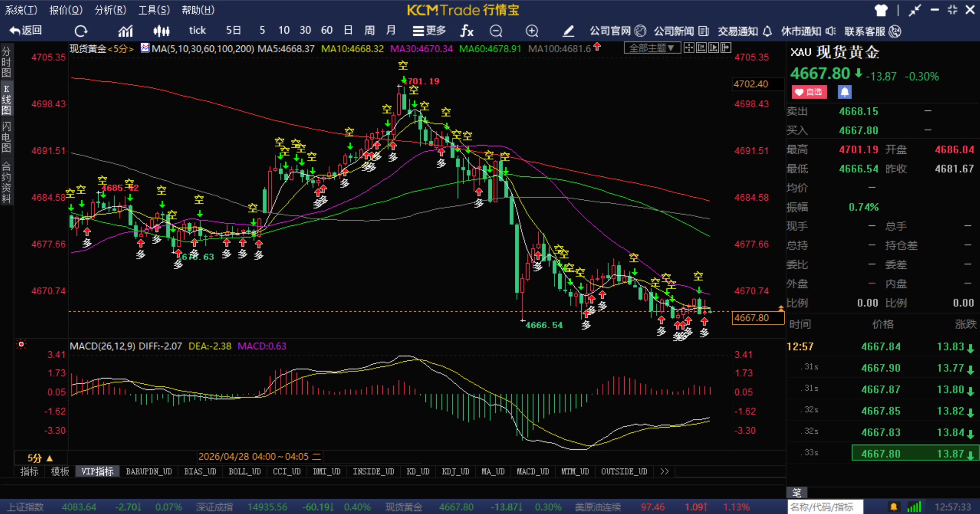Click the third chart layout icon after 全部主题

714,48
